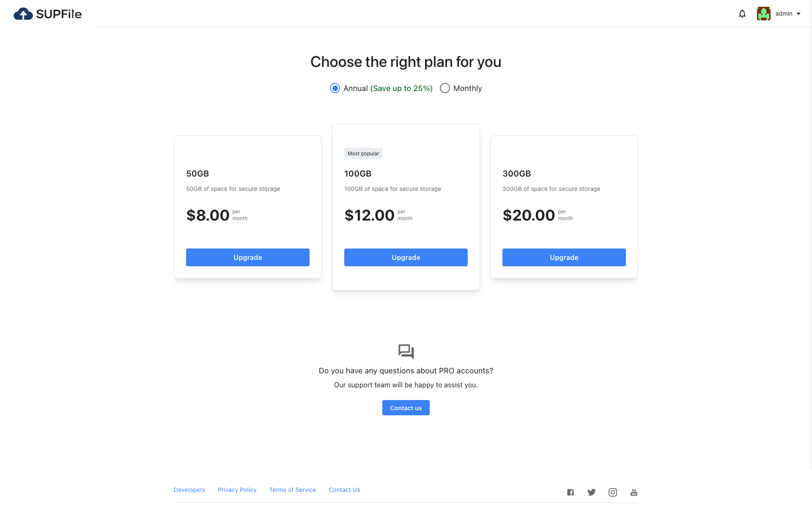The image size is (812, 508).
Task: Open the Instagram social icon
Action: tap(613, 492)
